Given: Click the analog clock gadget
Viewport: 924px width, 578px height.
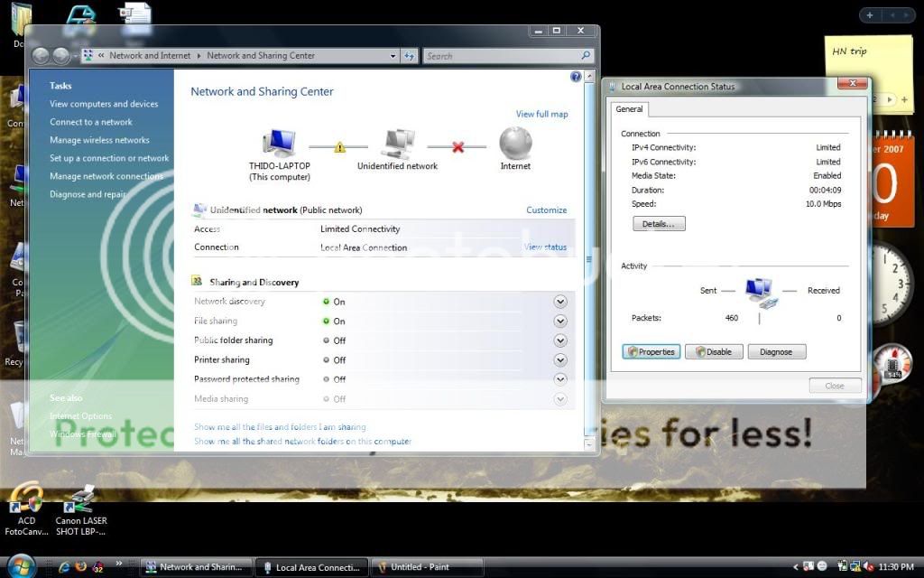Looking at the screenshot, I should (891, 283).
